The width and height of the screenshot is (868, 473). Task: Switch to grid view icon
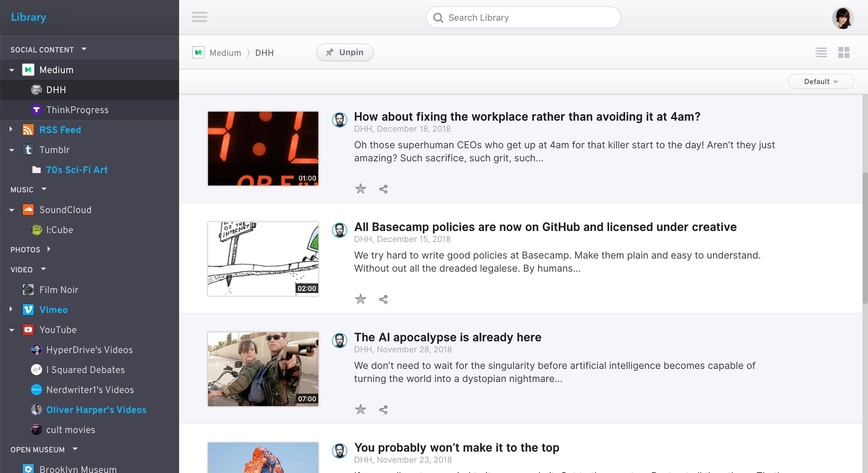pos(844,52)
